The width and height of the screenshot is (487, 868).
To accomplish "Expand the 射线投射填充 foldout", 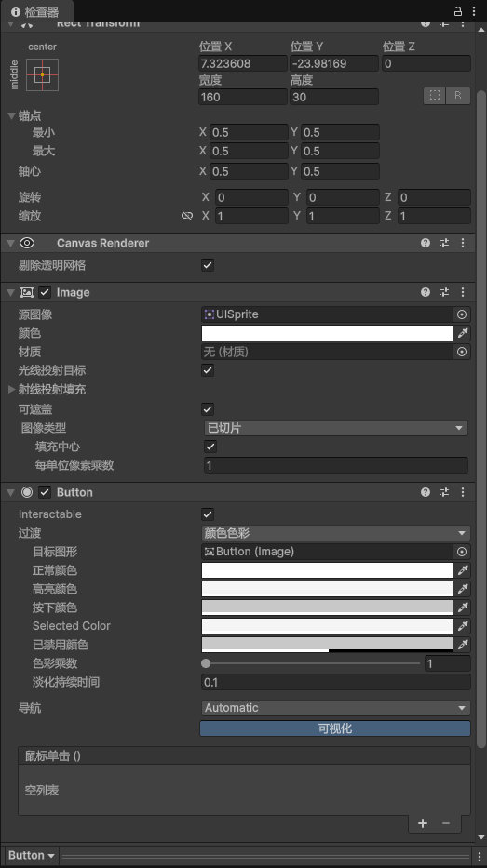I will click(11, 389).
